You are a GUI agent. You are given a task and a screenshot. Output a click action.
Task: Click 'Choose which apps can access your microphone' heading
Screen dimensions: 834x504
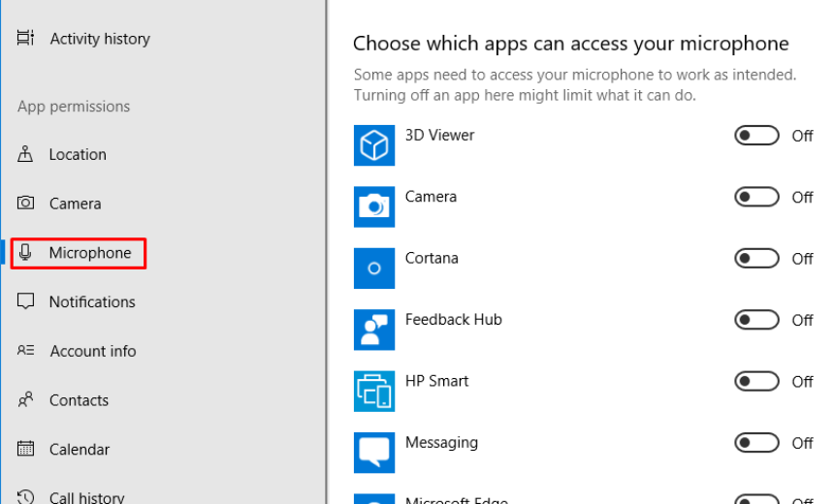571,44
